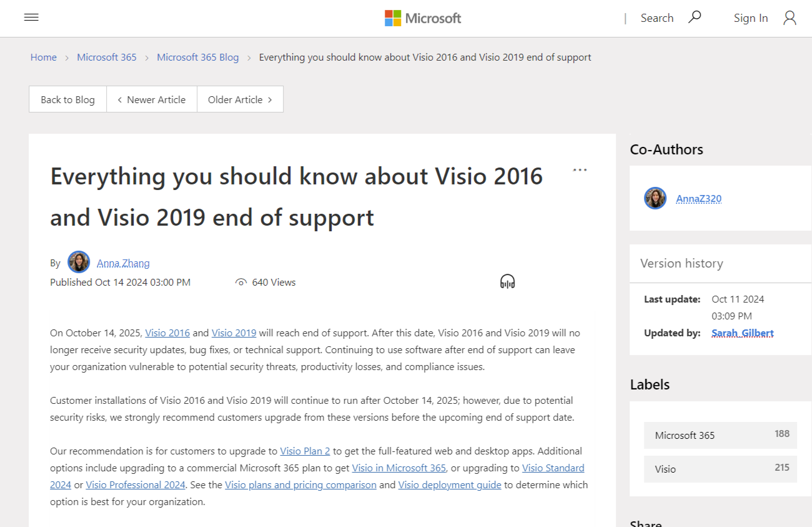
Task: Open the Visio plans and pricing comparison link
Action: tap(300, 484)
